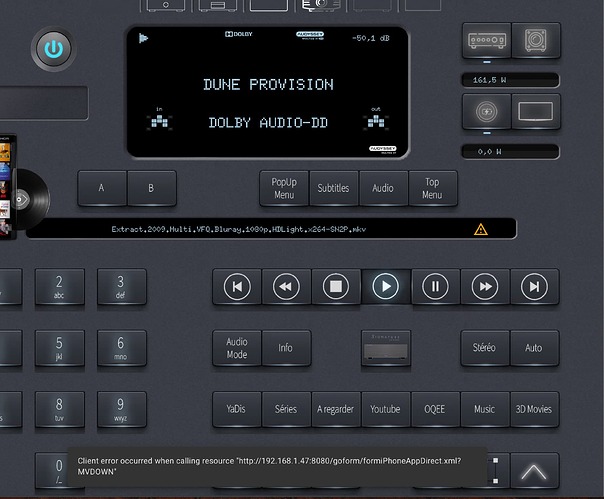Tap keypad digit 8 tuv
Screen dimensions: 604x499
60,409
